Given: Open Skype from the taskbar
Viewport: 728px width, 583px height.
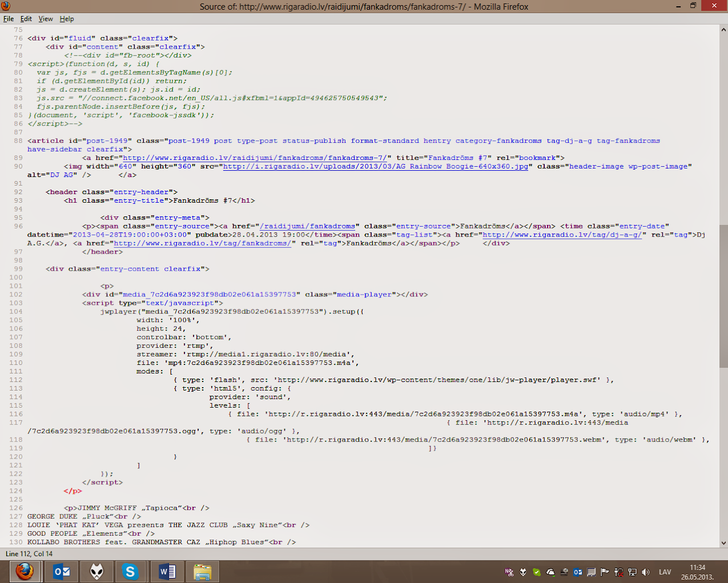Looking at the screenshot, I should click(131, 572).
